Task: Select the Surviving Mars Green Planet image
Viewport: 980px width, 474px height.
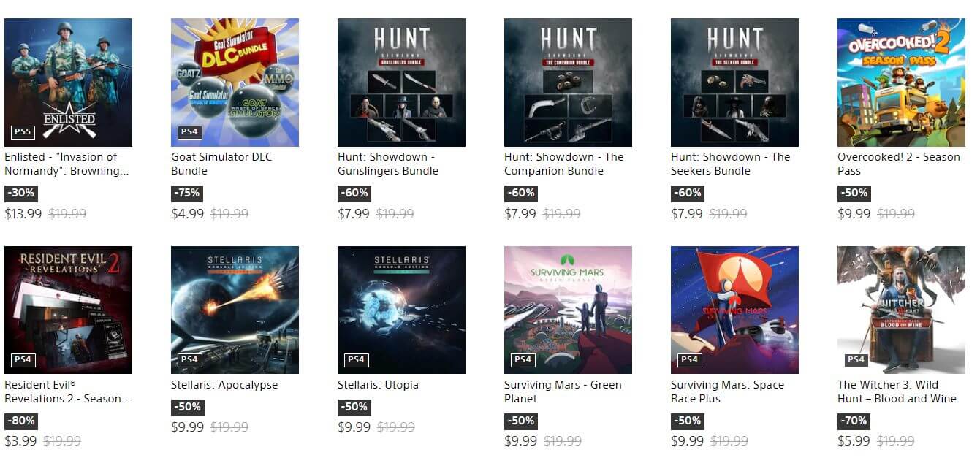Action: [568, 310]
